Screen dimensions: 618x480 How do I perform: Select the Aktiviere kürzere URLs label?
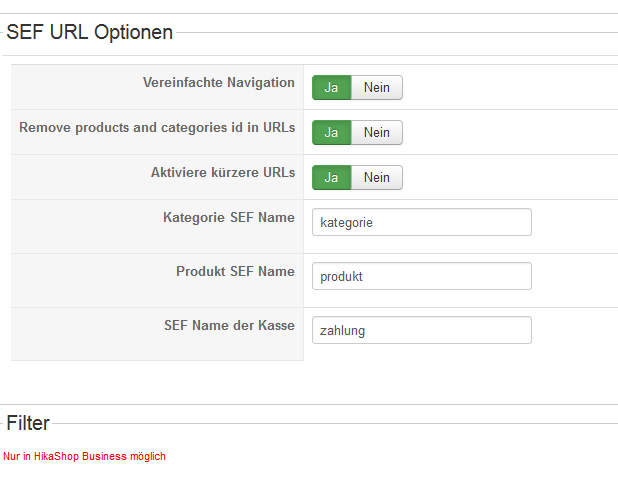222,173
